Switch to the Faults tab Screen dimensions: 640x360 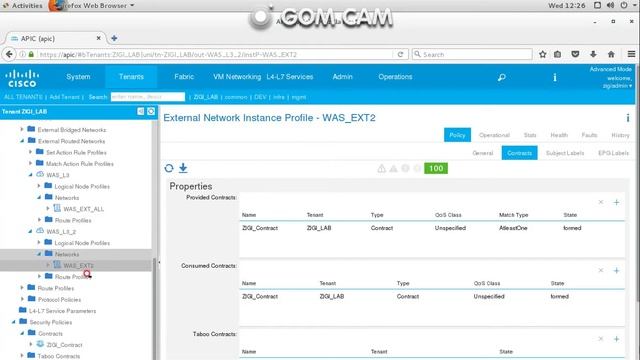tap(589, 135)
